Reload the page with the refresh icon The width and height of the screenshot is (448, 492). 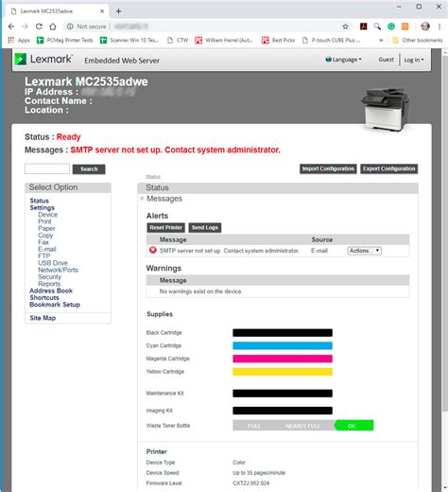(39, 26)
